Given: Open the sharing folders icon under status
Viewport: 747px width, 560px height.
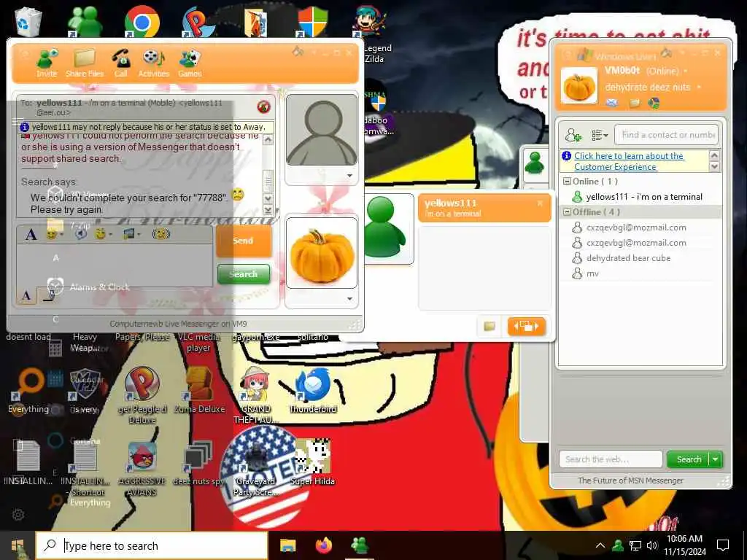Looking at the screenshot, I should [634, 103].
